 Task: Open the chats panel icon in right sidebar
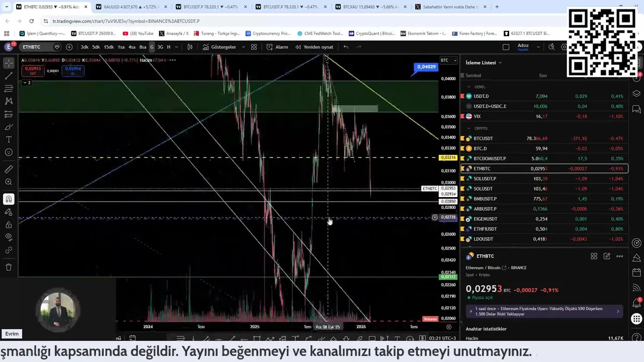tap(636, 109)
